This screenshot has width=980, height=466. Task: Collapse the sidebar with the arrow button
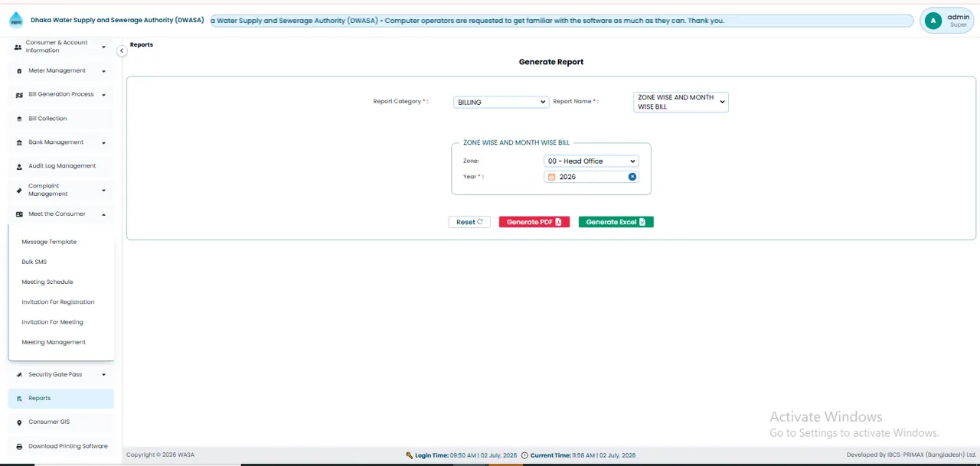click(x=121, y=51)
